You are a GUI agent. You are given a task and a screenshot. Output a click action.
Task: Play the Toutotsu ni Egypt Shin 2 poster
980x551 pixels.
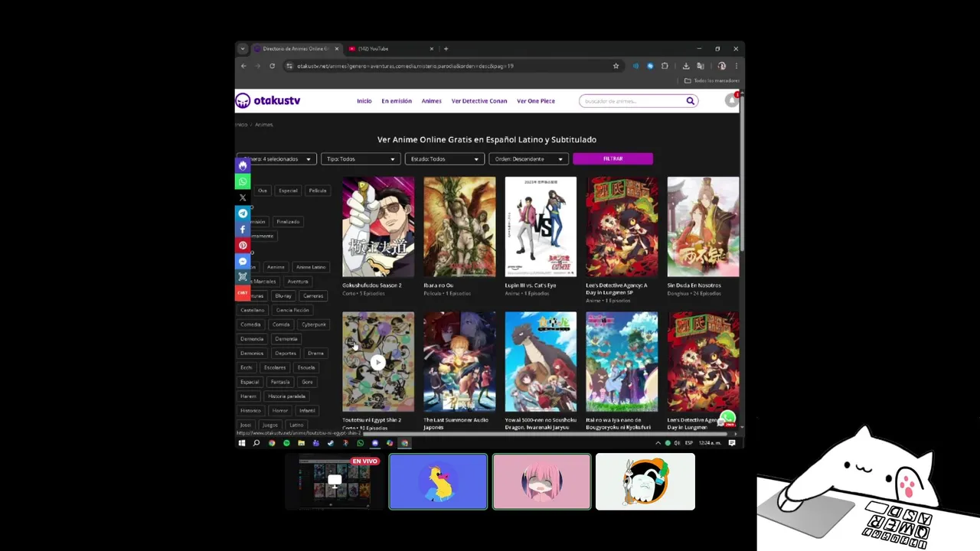click(x=378, y=362)
